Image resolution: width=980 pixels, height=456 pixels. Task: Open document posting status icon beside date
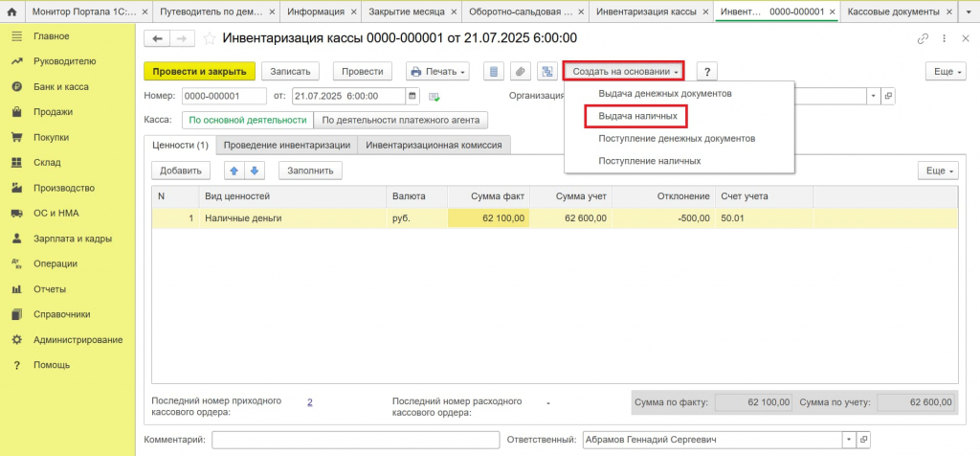pos(434,97)
